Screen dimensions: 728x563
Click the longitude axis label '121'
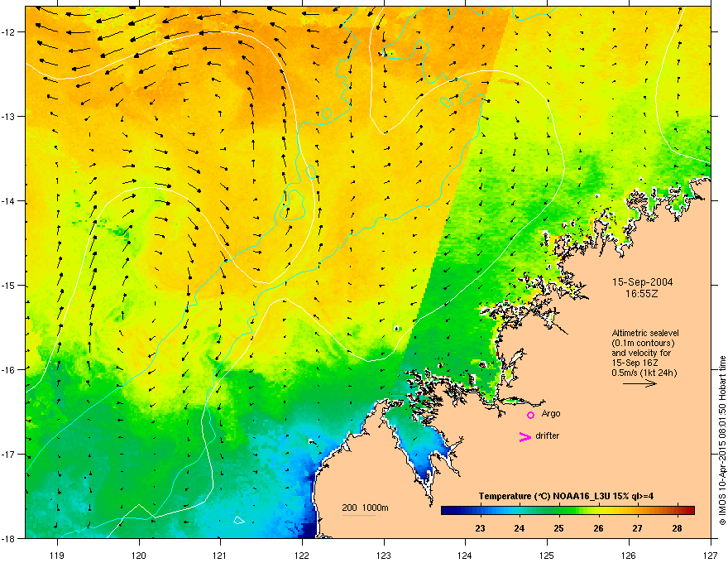click(x=220, y=555)
